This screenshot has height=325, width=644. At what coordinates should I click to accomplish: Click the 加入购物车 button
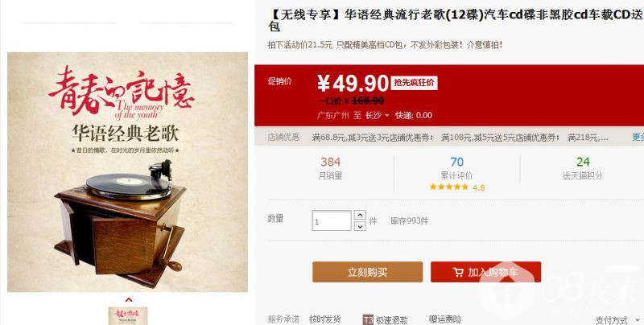486,272
